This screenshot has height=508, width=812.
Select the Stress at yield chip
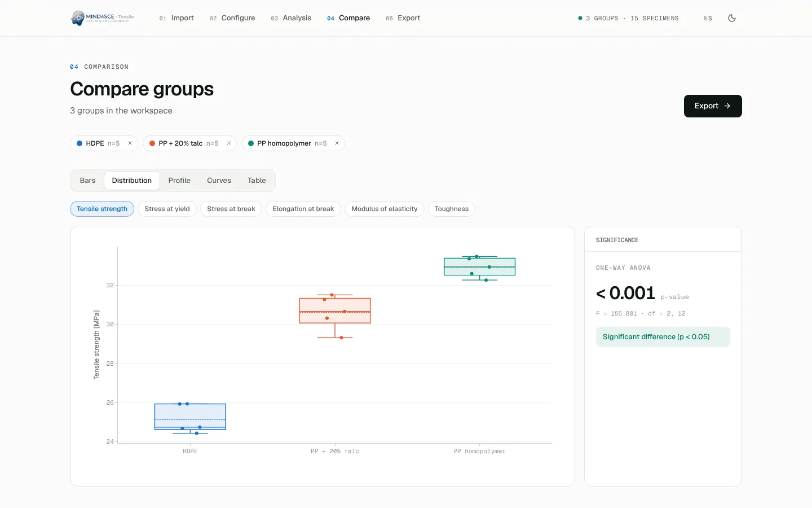tap(167, 209)
